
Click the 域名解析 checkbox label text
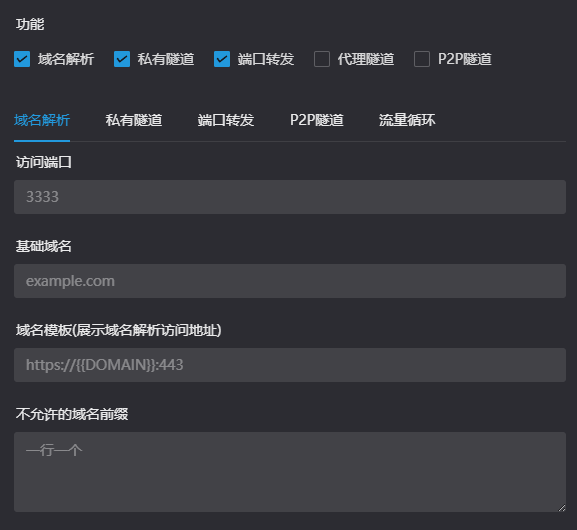click(66, 59)
